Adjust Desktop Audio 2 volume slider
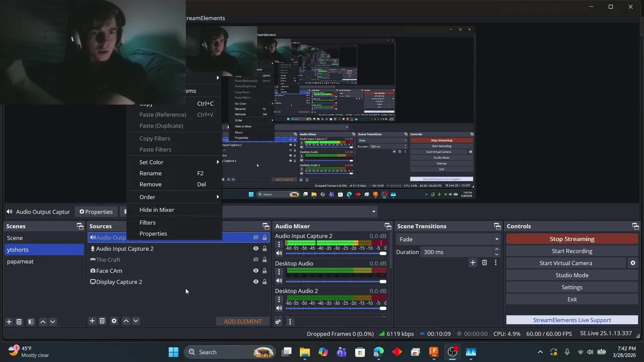The image size is (644, 362). tap(336, 308)
